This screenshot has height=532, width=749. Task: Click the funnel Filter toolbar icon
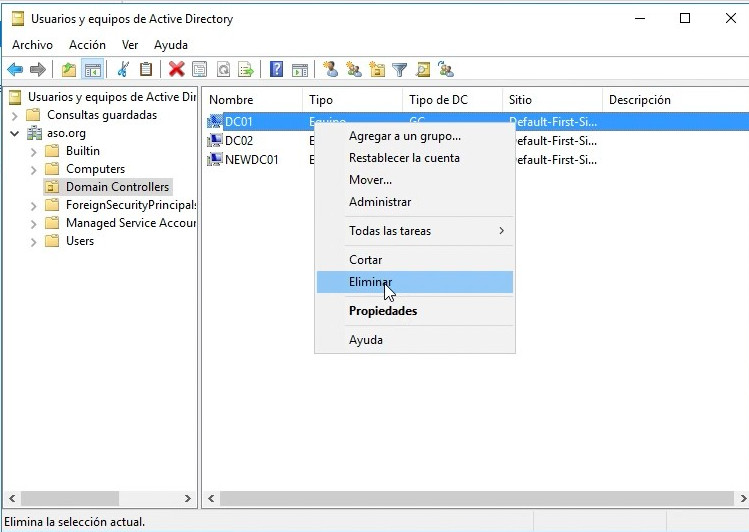[399, 69]
